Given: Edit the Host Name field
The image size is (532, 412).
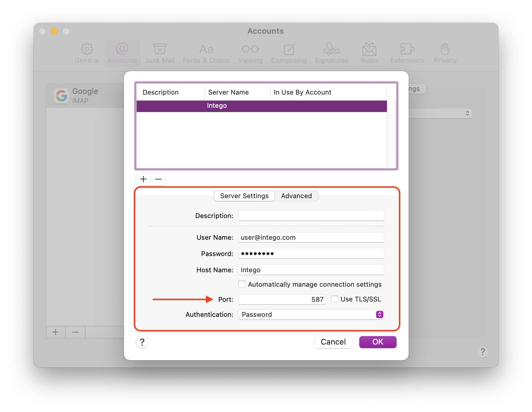Looking at the screenshot, I should tap(311, 270).
